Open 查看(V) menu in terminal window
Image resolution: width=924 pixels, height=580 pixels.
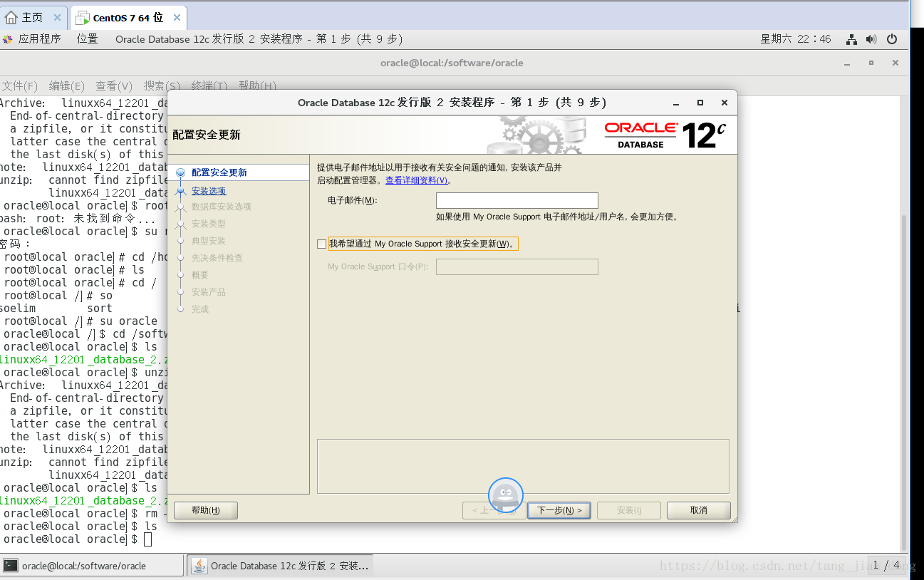tap(114, 86)
